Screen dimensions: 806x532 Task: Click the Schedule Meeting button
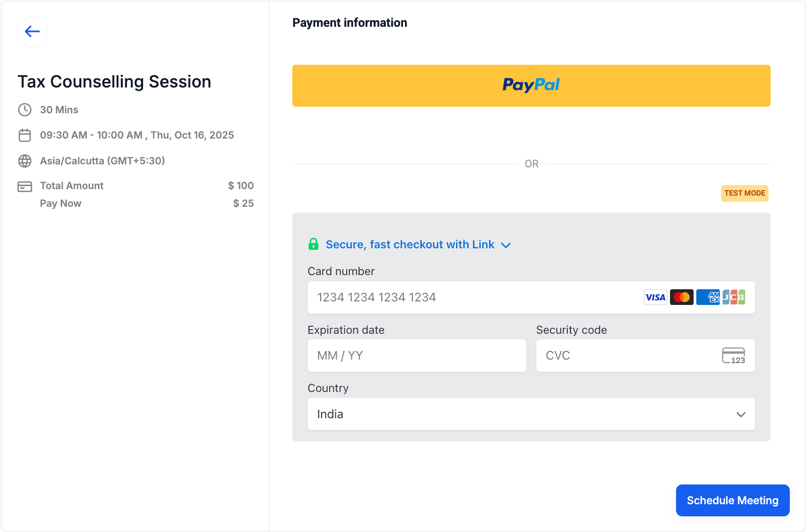(733, 501)
